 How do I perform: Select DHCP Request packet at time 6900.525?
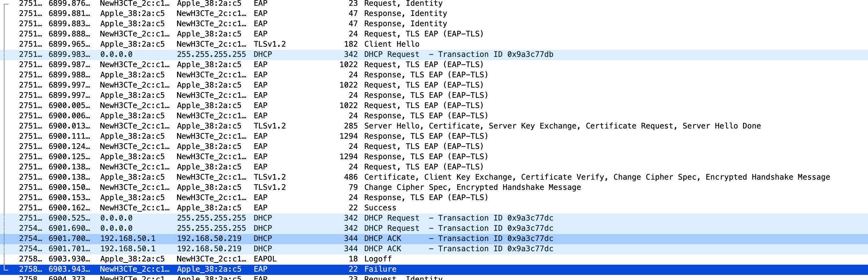(458, 218)
